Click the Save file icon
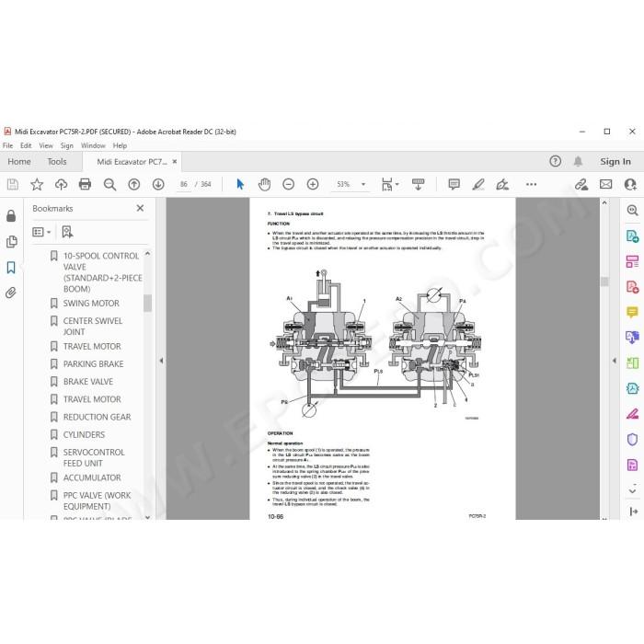 coord(13,184)
